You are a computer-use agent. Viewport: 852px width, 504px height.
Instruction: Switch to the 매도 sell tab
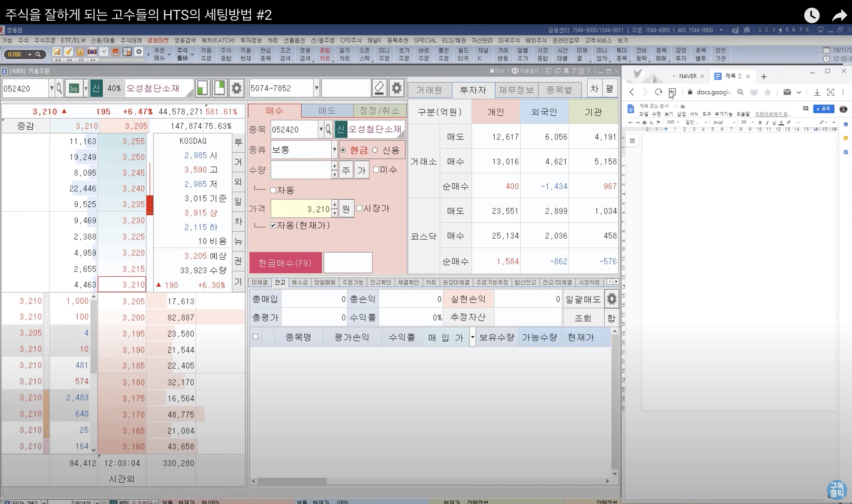(327, 111)
